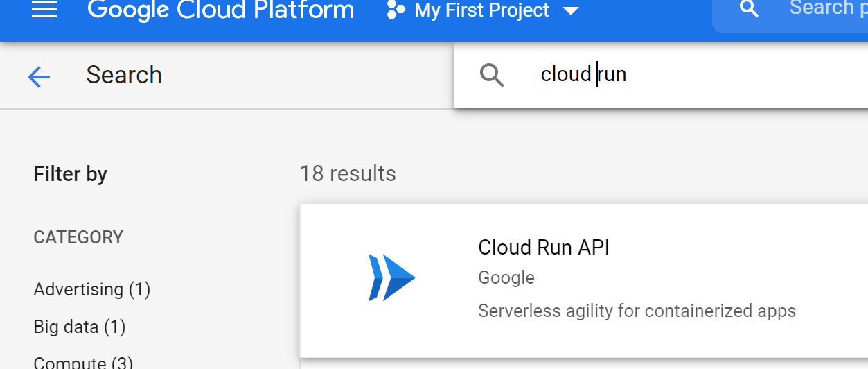Open the Cloud Run API result card

583,280
